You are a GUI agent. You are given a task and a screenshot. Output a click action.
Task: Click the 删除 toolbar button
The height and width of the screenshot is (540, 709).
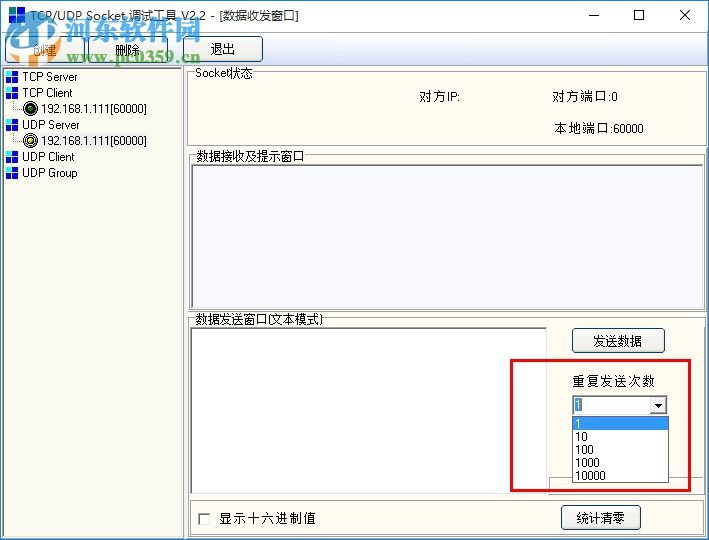click(x=128, y=49)
